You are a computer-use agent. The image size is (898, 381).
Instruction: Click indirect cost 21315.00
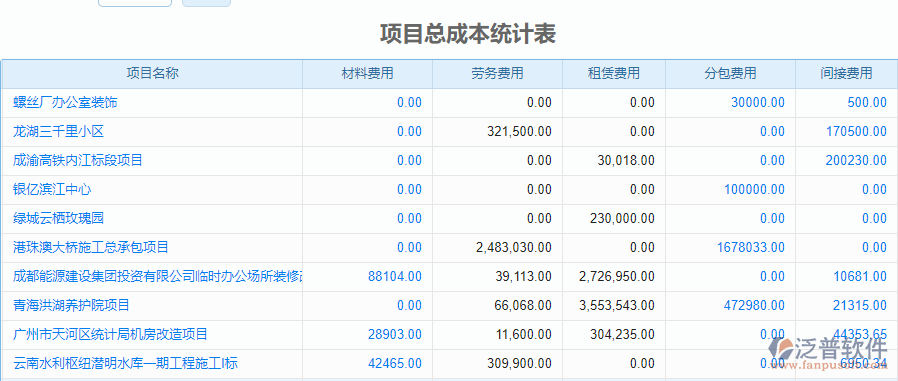pos(860,305)
